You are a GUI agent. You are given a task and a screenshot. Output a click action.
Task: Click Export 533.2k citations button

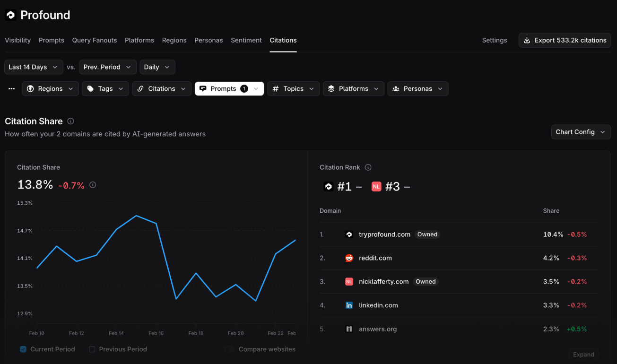[565, 40]
